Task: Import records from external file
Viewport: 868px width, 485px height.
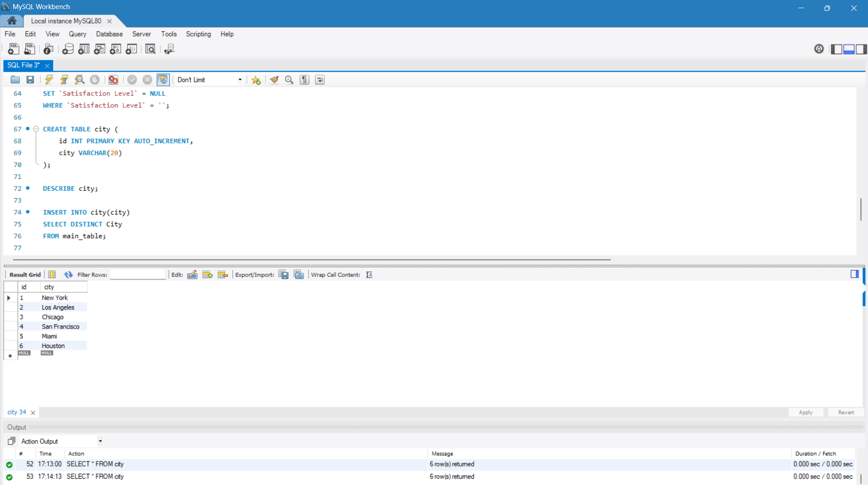Action: [299, 275]
